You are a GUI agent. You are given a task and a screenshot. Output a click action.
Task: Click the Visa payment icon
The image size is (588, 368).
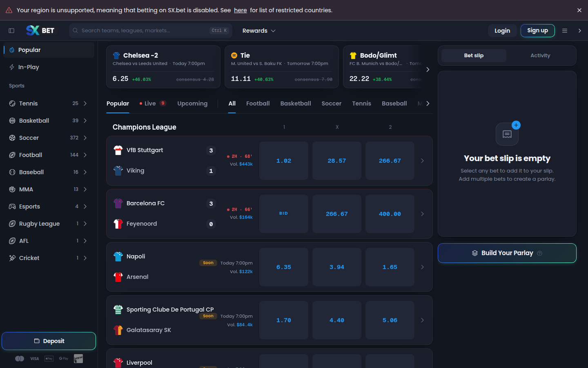point(35,359)
